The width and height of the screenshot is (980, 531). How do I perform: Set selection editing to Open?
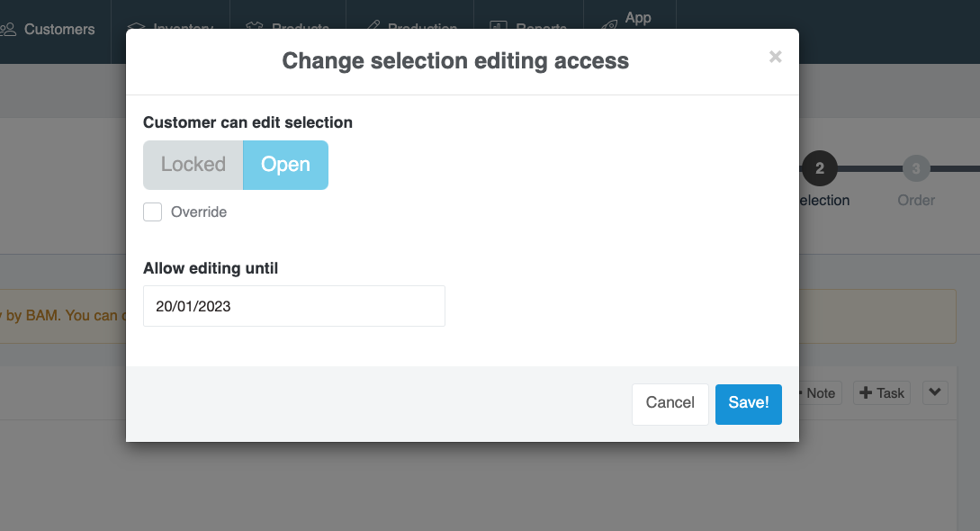285,165
